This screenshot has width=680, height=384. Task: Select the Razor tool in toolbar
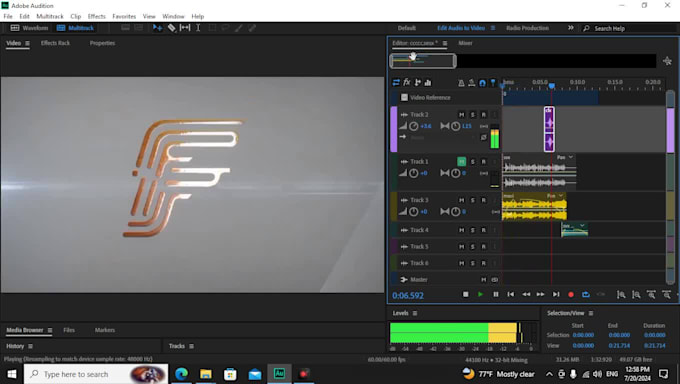click(x=172, y=28)
